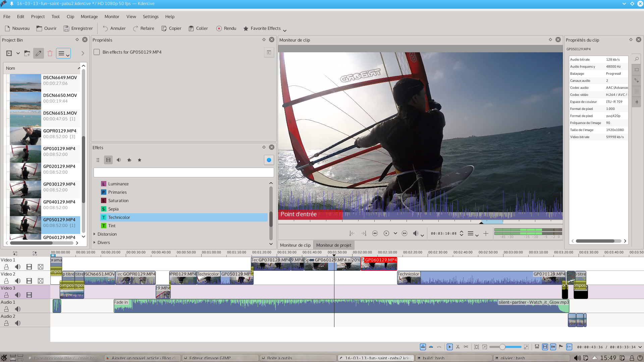Open the add folder icon in the Project Bin

tap(27, 53)
